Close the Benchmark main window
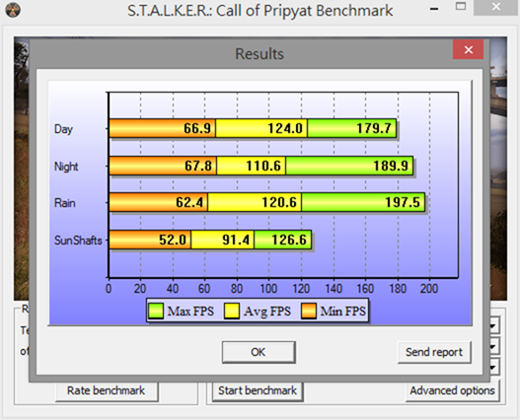 496,7
